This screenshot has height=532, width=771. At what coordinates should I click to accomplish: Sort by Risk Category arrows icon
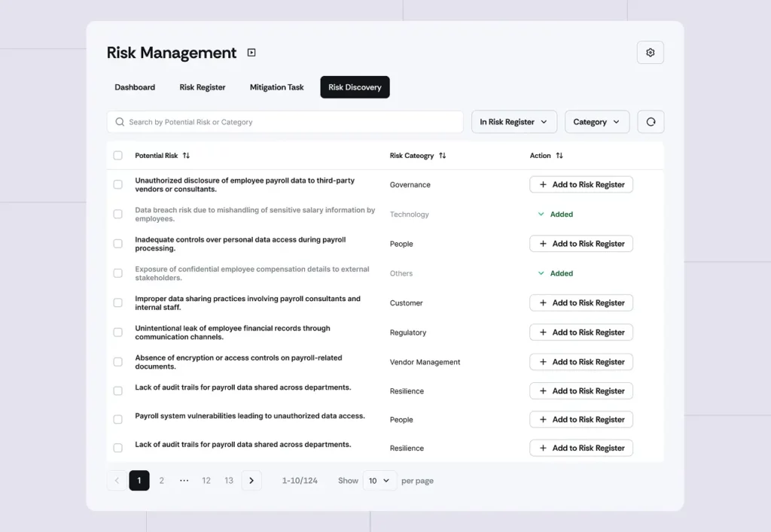[x=443, y=155]
